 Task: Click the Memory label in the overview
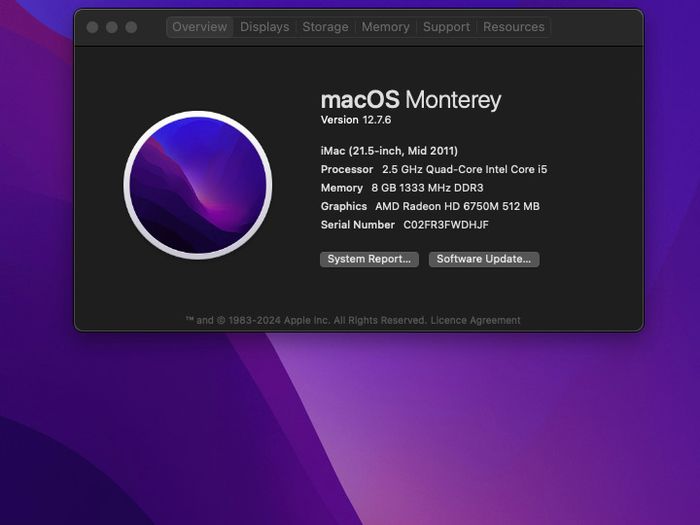[342, 188]
